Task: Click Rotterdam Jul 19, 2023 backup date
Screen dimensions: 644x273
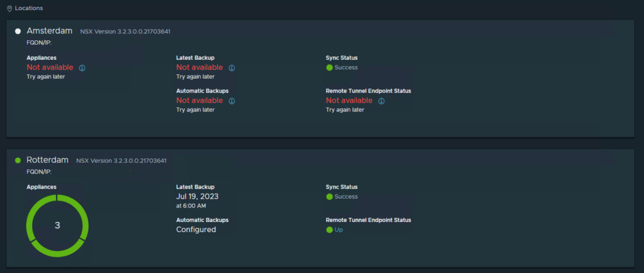Action: point(197,197)
